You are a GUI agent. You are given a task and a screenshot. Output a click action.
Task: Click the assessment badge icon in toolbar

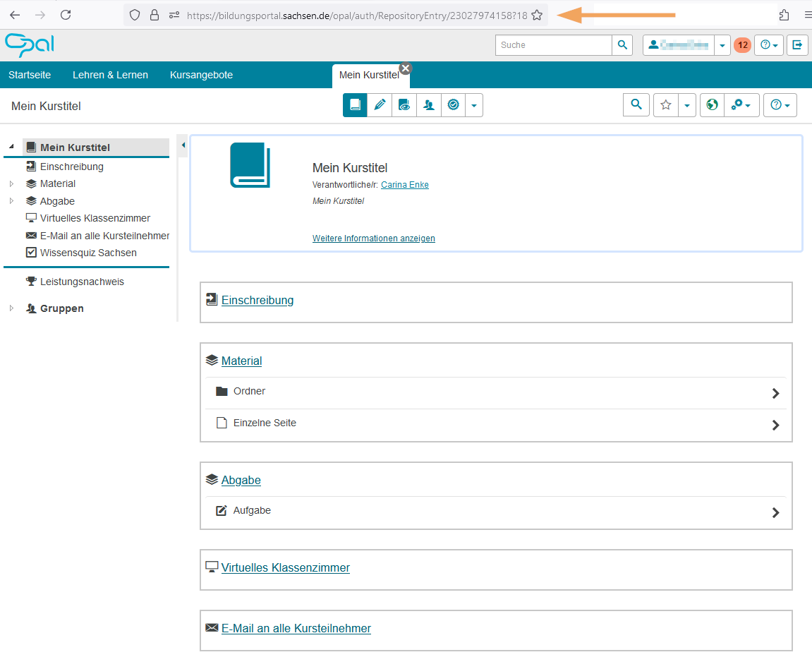point(454,105)
